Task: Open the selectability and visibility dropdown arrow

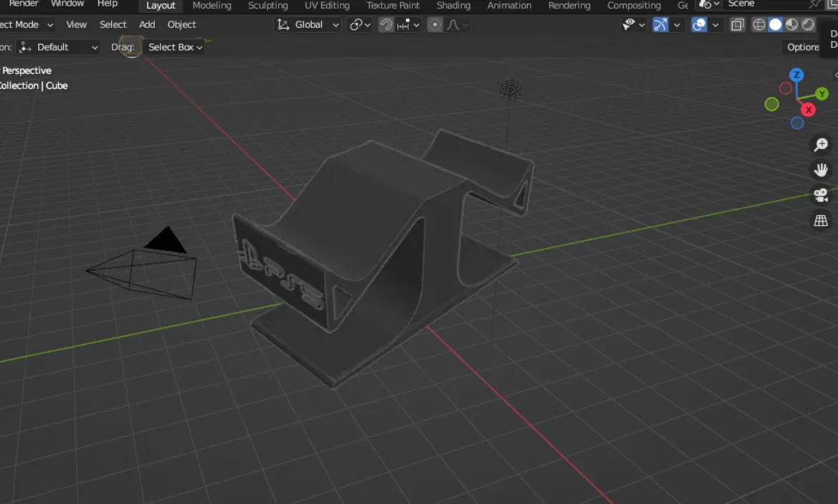Action: [642, 24]
